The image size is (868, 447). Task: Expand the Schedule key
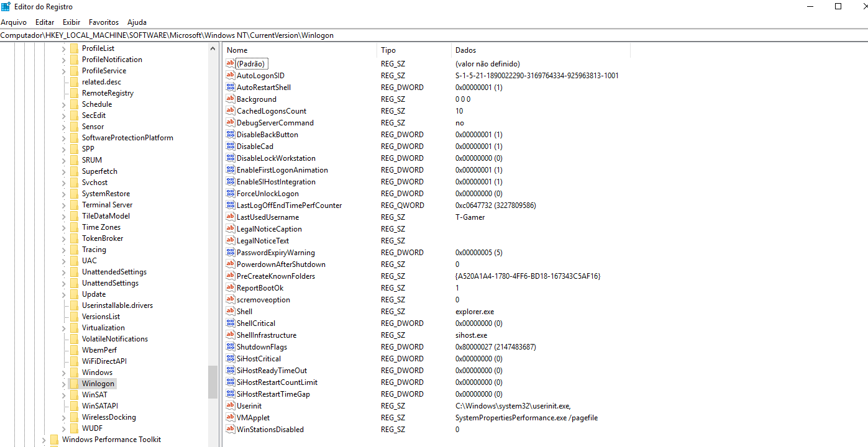point(63,104)
